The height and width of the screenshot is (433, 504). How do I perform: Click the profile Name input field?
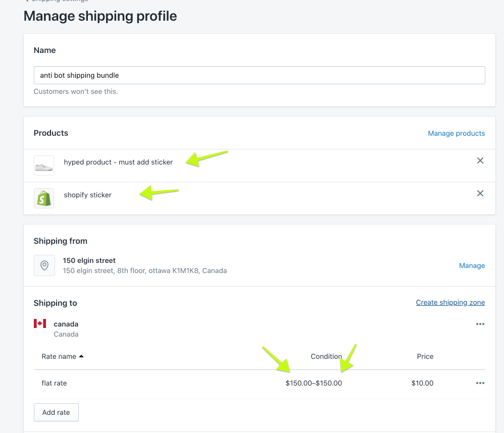(260, 75)
